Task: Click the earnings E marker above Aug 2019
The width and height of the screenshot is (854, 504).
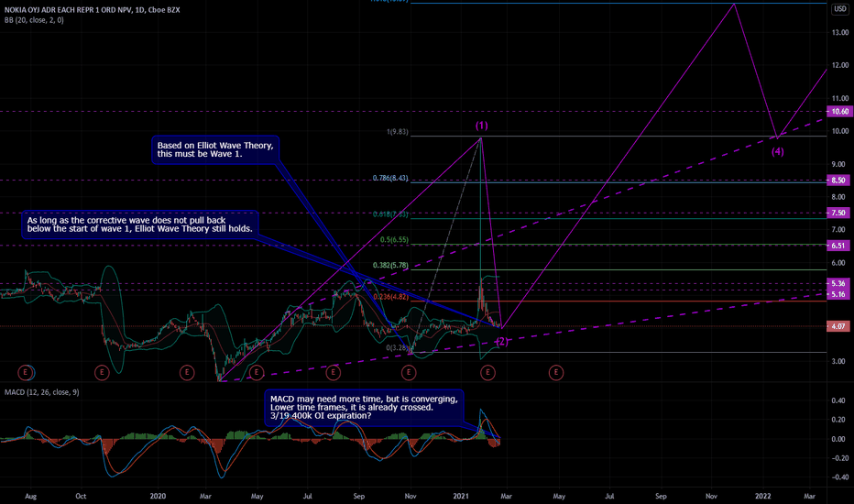Action: pyautogui.click(x=25, y=373)
